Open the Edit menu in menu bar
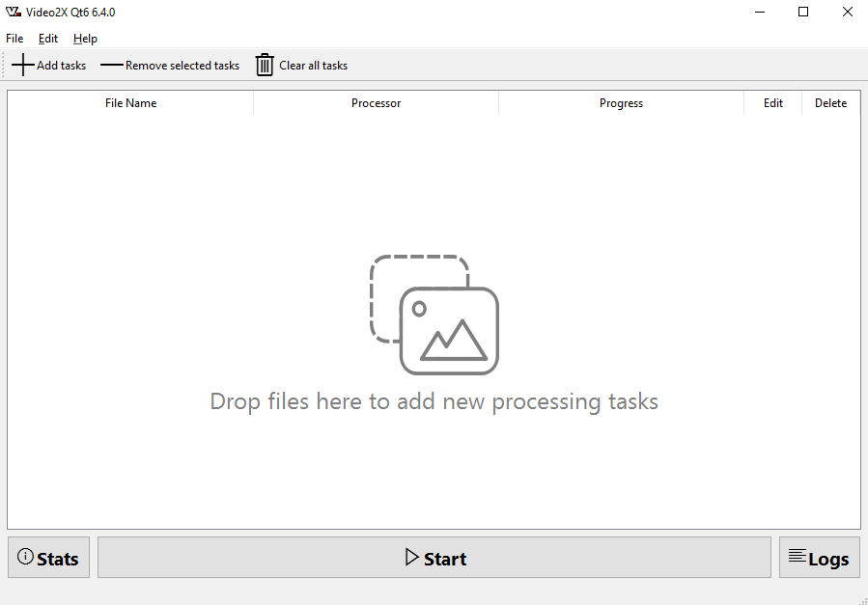The image size is (868, 605). pyautogui.click(x=48, y=39)
